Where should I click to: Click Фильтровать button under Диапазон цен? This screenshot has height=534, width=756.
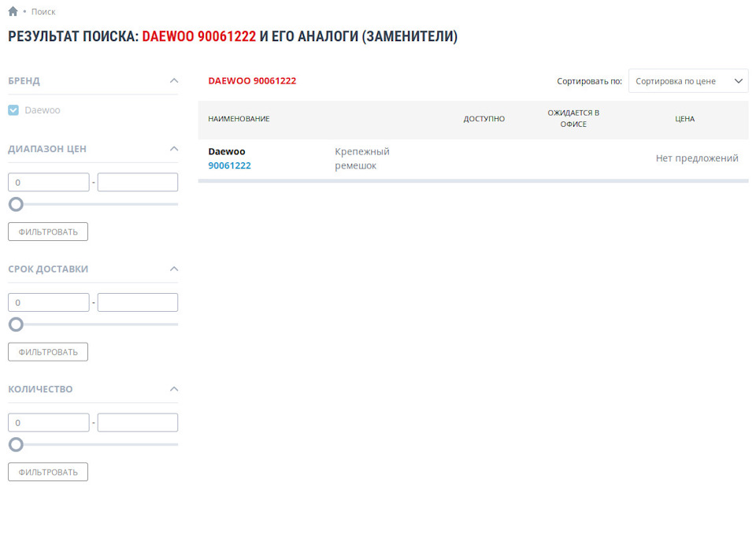(48, 232)
